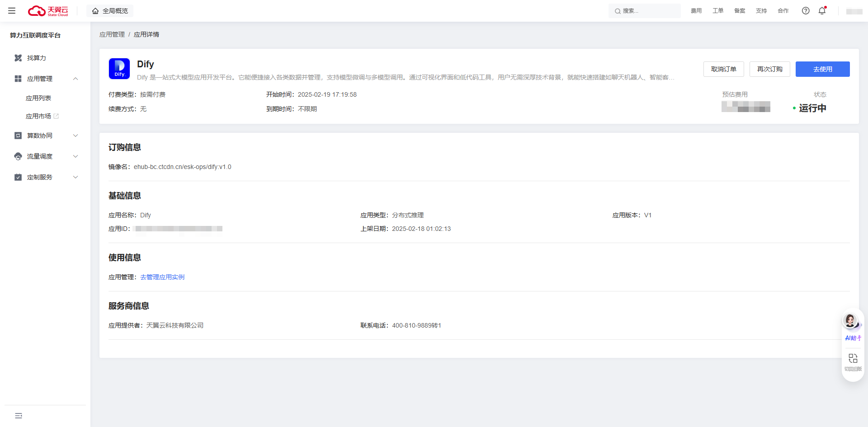
Task: Click the search box 搜索
Action: coord(644,11)
